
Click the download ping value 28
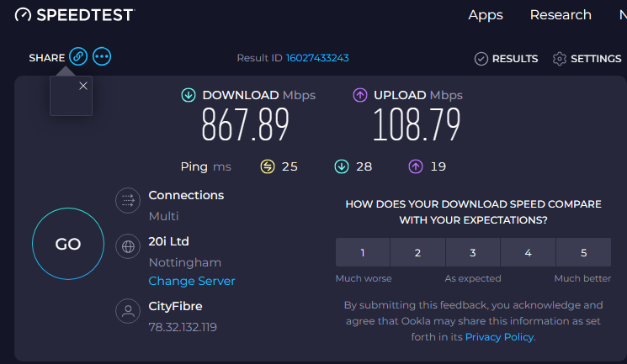pyautogui.click(x=364, y=166)
